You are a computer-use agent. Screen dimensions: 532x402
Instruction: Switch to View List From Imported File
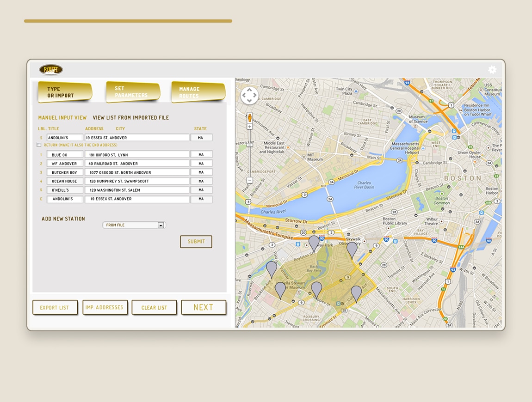[130, 118]
